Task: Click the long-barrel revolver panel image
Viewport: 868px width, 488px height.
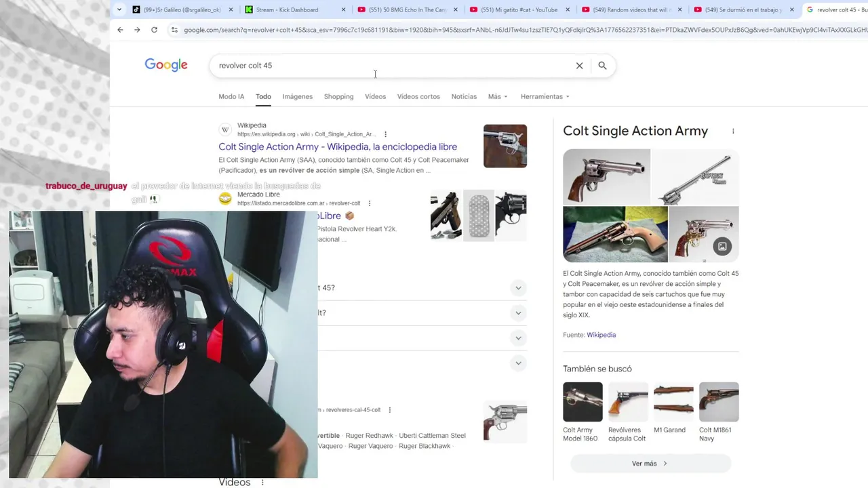Action: (695, 177)
